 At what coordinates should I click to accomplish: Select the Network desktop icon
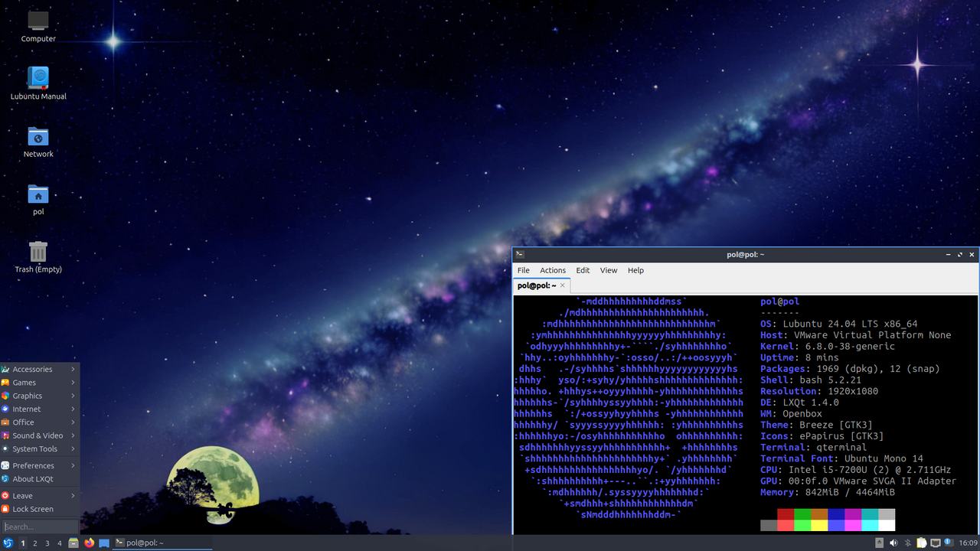38,142
